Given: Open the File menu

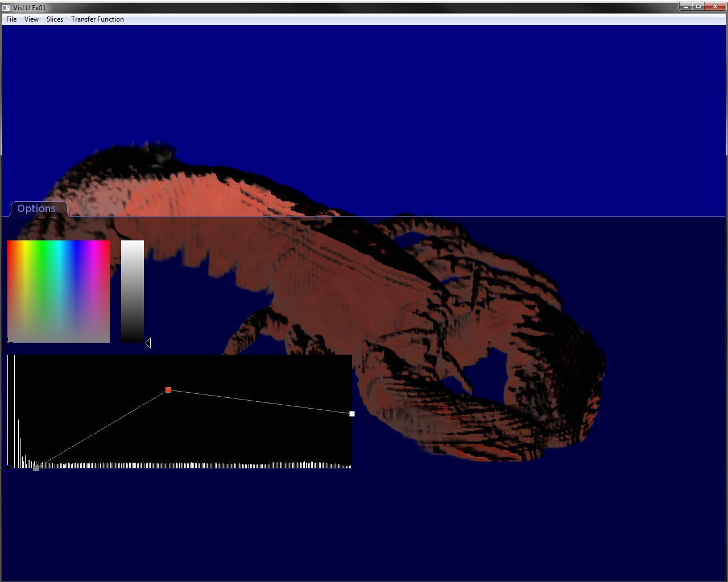Looking at the screenshot, I should coord(11,19).
